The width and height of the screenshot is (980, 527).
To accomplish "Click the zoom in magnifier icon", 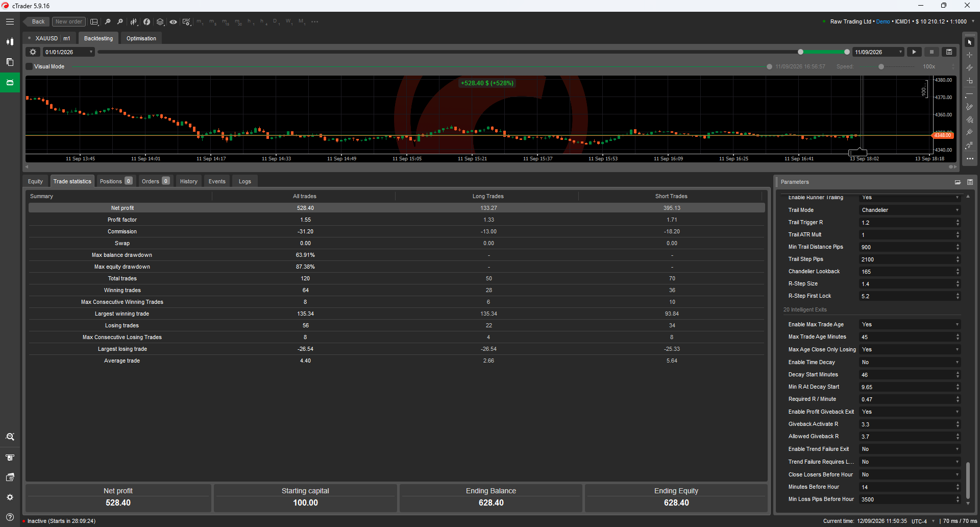I will pyautogui.click(x=120, y=21).
